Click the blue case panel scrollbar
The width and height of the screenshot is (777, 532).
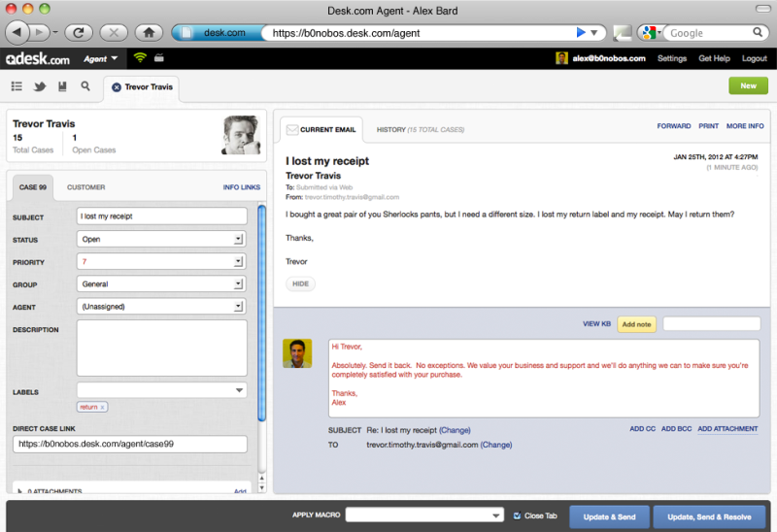pyautogui.click(x=261, y=313)
